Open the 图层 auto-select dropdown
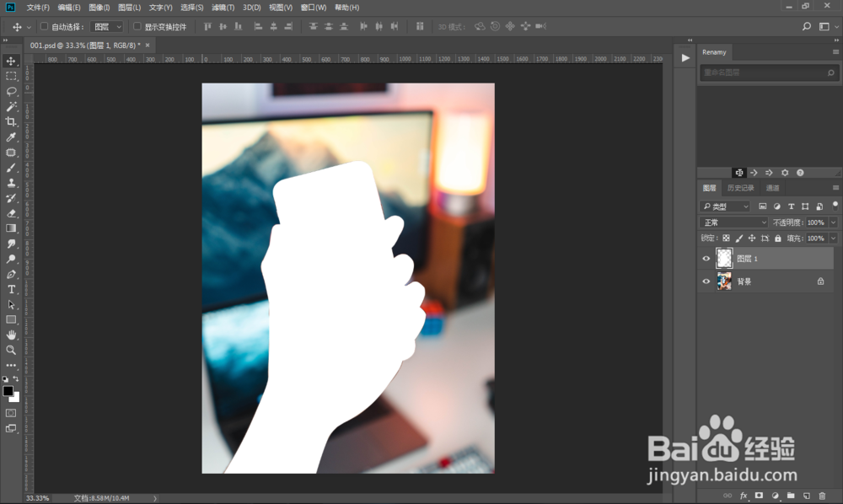The image size is (843, 504). pos(107,26)
